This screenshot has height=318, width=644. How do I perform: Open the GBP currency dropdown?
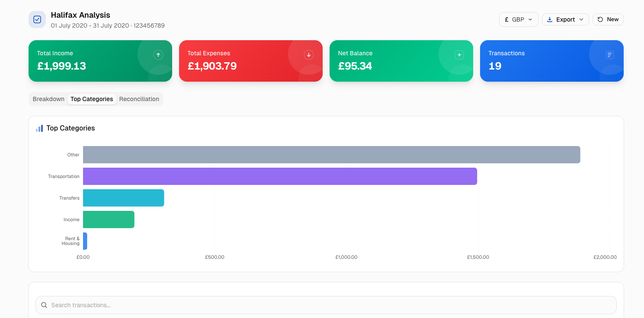click(x=519, y=19)
